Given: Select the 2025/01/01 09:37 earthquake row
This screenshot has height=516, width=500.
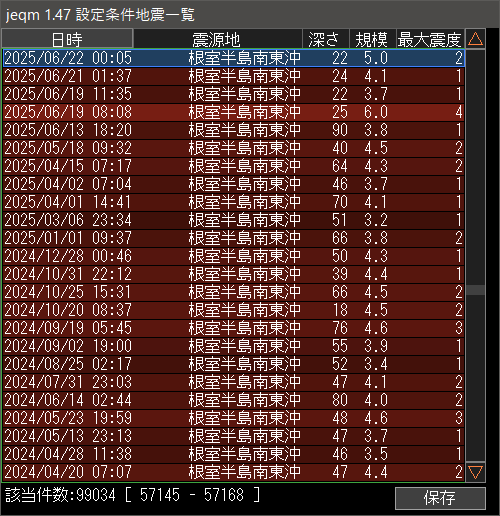Looking at the screenshot, I should click(x=233, y=238).
